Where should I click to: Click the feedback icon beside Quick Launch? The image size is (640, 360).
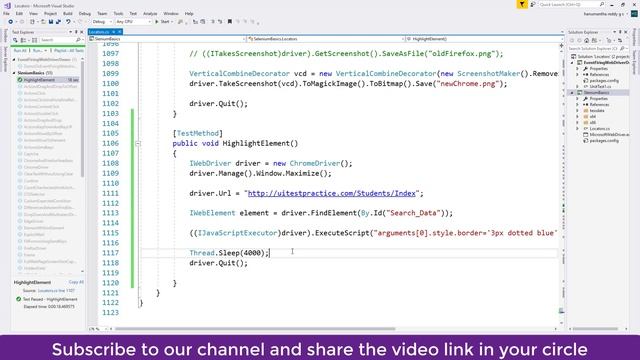533,4
